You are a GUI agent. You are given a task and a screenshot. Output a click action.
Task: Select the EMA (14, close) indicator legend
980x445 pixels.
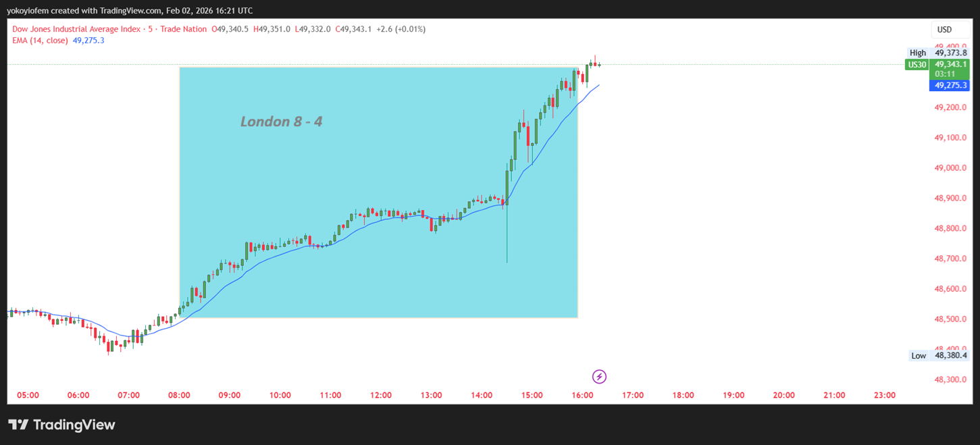click(40, 41)
